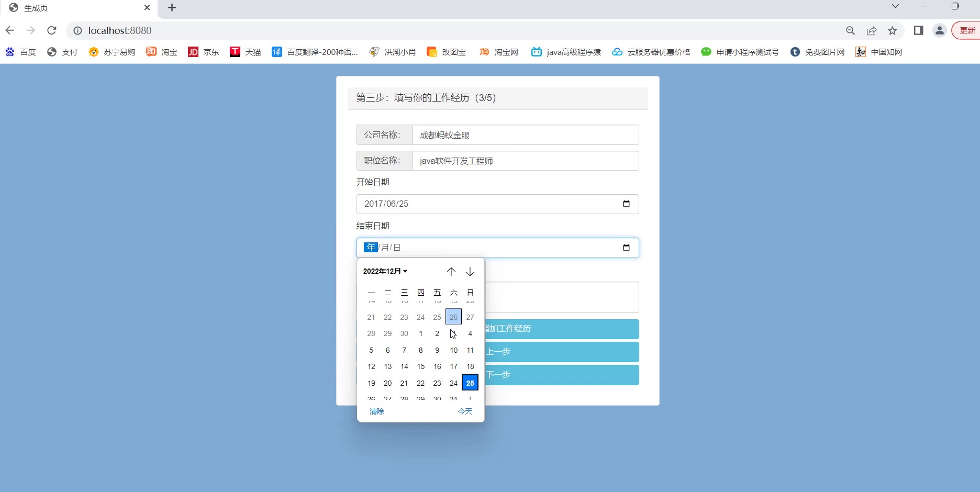View site information icon beside the URL
980x492 pixels.
tap(77, 31)
